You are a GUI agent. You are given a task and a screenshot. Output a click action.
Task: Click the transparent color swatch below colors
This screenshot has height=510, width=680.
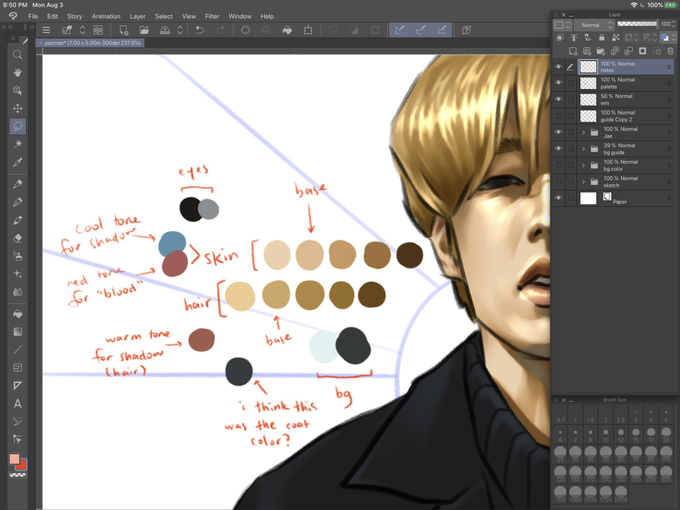(x=18, y=475)
